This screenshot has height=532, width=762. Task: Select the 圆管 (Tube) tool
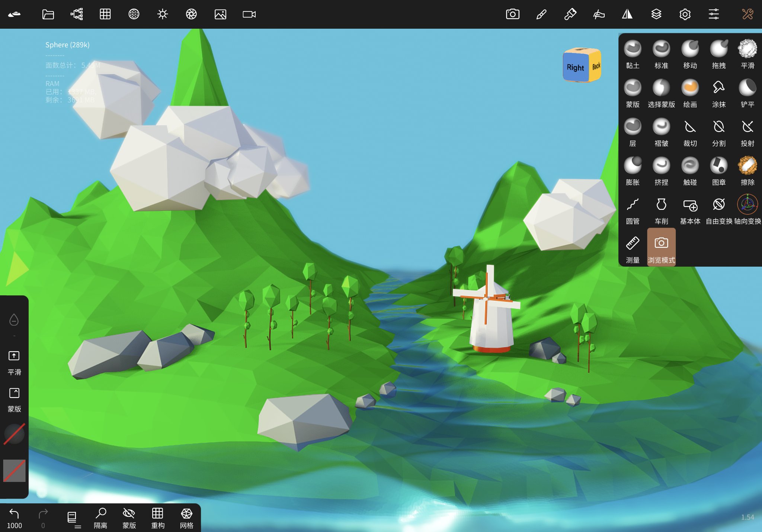pyautogui.click(x=633, y=210)
